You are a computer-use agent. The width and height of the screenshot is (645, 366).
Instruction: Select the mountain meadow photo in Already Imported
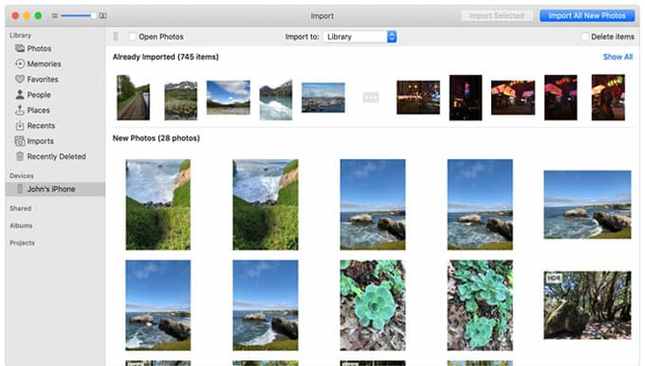click(x=181, y=100)
